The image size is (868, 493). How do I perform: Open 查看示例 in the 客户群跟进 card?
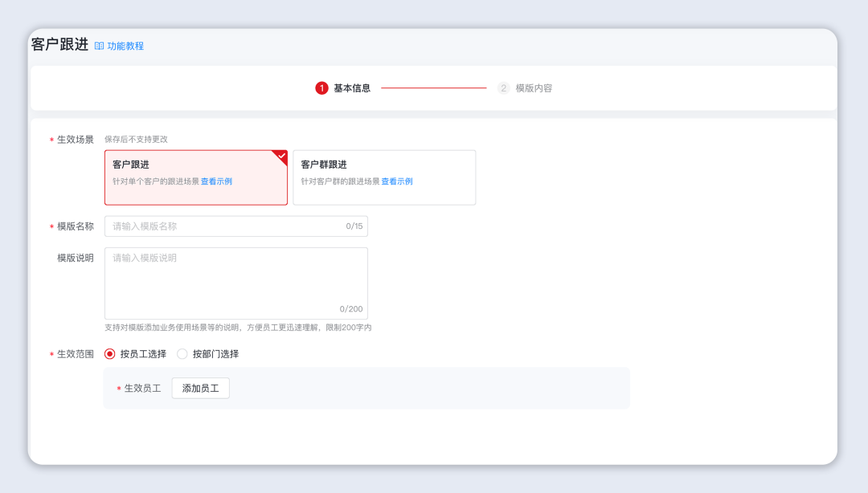coord(398,181)
